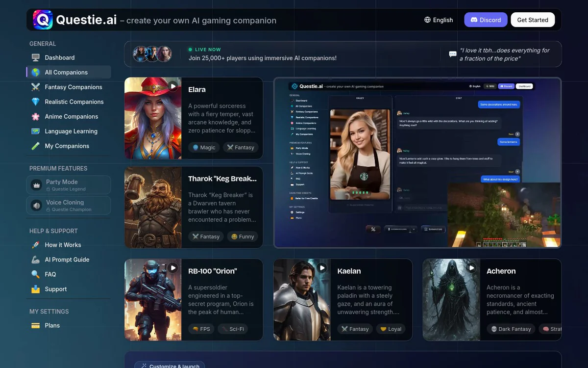Open the Dashboard menu item
The image size is (588, 368).
pyautogui.click(x=69, y=57)
